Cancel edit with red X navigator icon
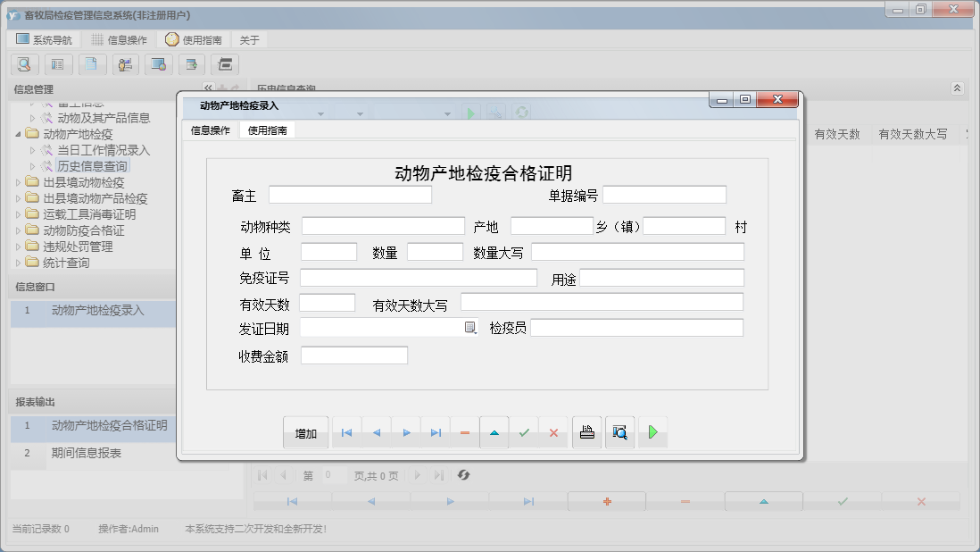 553,433
